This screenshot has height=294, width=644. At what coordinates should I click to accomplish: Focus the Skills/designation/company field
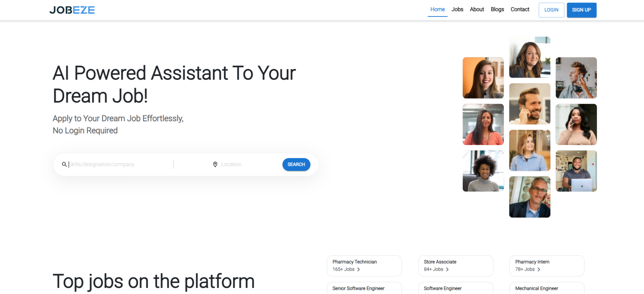118,164
